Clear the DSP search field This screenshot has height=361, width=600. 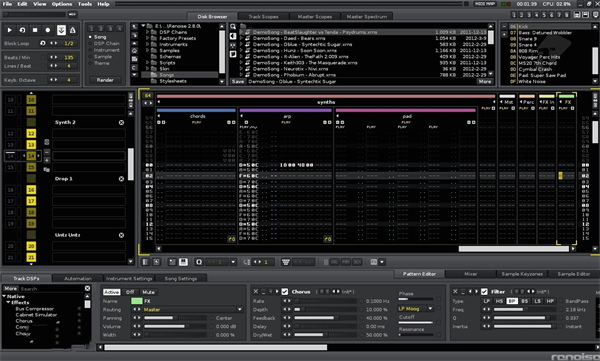click(x=87, y=288)
